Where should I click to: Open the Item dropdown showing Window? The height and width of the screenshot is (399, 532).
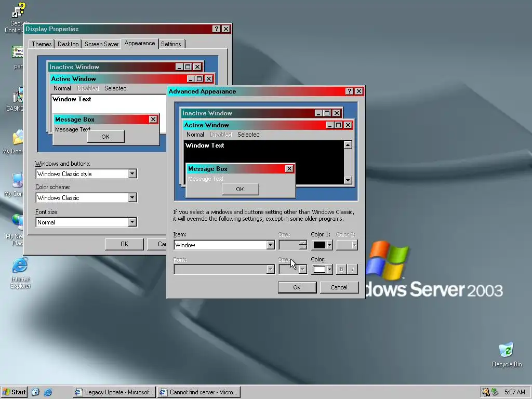[x=270, y=245]
